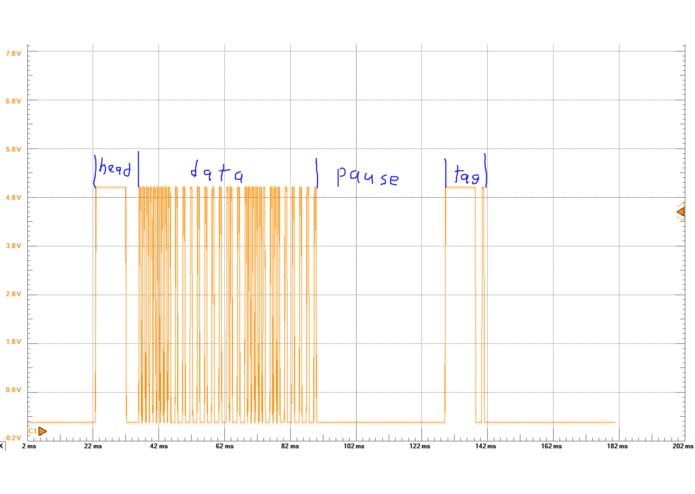
Task: Click the 0.8V voltage axis label
Action: (13, 390)
